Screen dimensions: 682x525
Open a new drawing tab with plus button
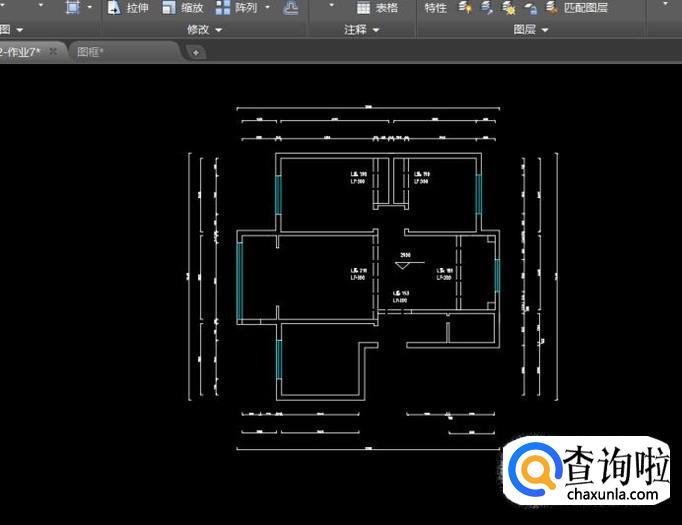click(x=196, y=53)
